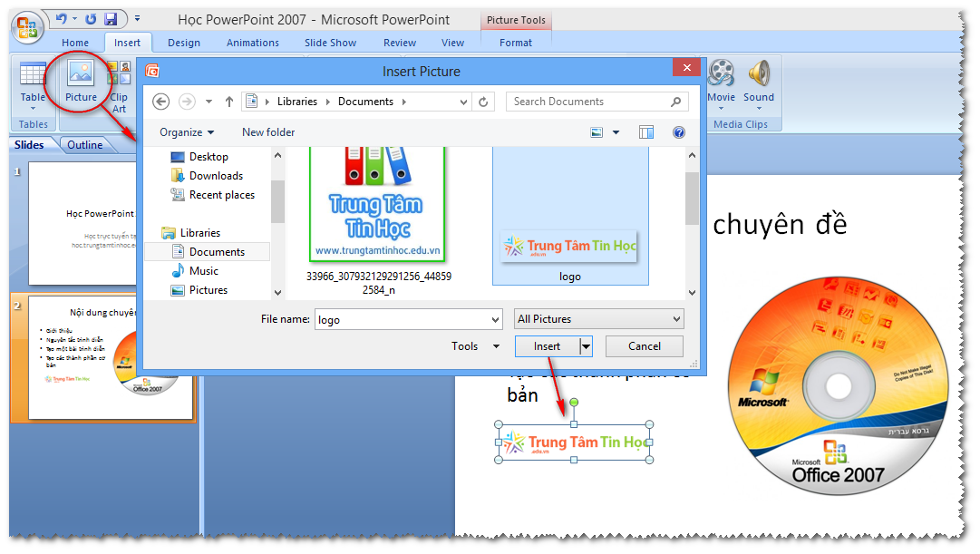Select Downloads in the navigation tree

217,176
